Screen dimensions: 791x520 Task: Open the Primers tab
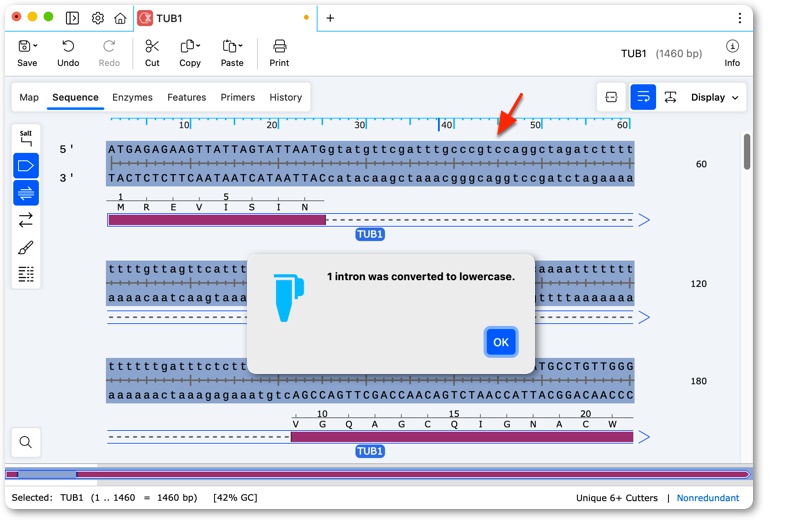238,97
